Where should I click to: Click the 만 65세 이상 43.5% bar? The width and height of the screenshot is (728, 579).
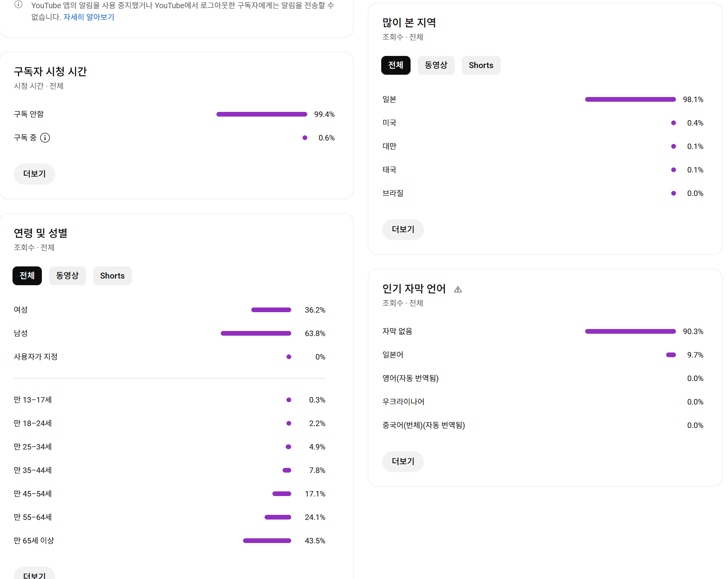pyautogui.click(x=267, y=541)
